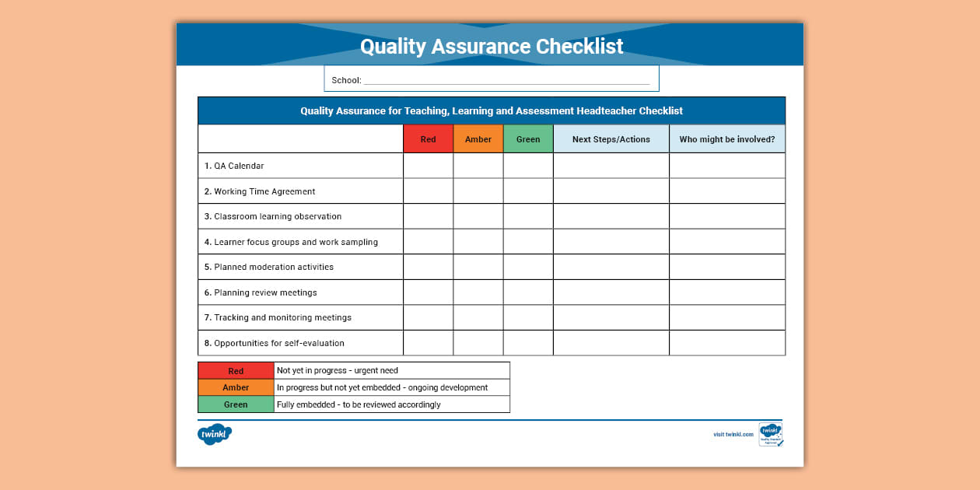Click the Headteacher Checklist header row
This screenshot has height=490, width=980.
(490, 110)
